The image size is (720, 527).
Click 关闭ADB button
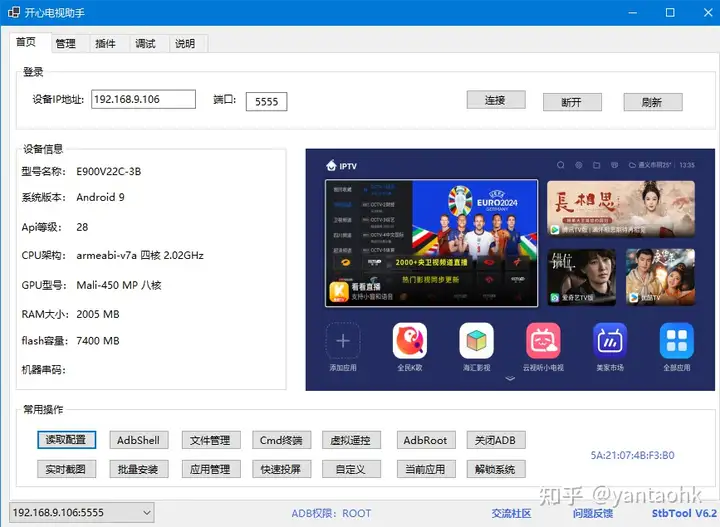pos(496,440)
